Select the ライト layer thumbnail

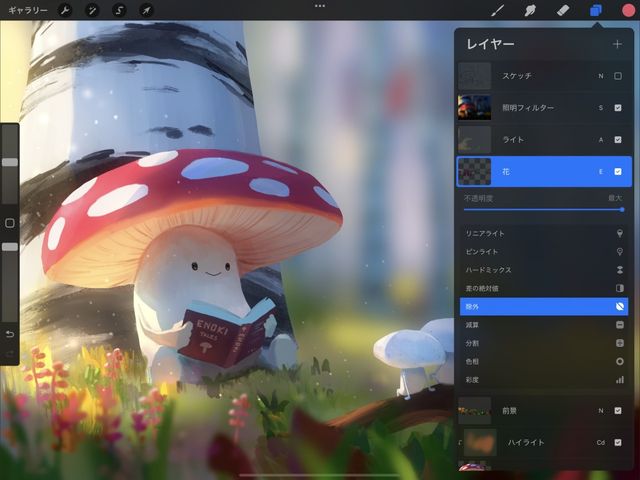tap(474, 140)
